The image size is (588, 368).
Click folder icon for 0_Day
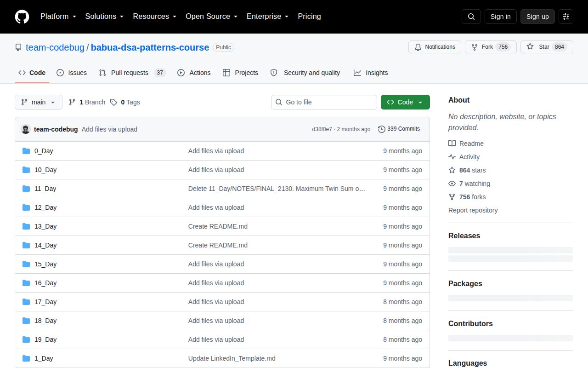(26, 151)
